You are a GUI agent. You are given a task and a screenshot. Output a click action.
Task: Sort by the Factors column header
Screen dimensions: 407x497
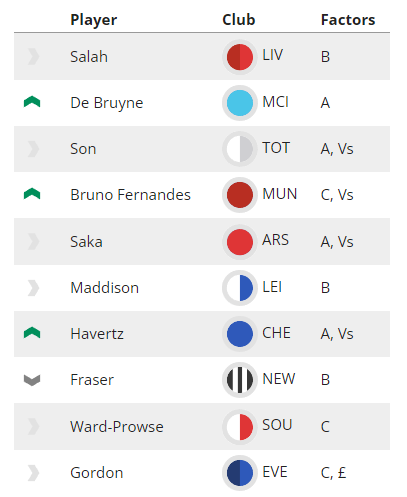tap(348, 20)
